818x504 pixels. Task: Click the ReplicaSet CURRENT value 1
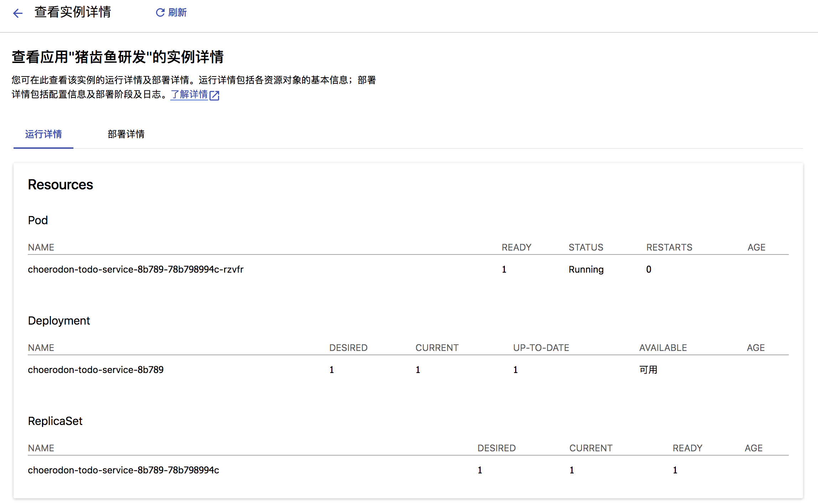point(572,470)
